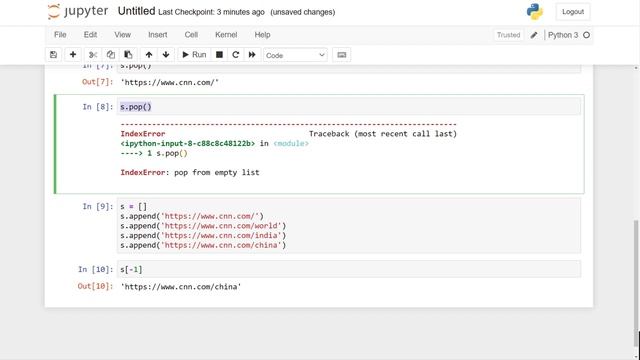Click the s[-1] input cell 10

pos(349,269)
